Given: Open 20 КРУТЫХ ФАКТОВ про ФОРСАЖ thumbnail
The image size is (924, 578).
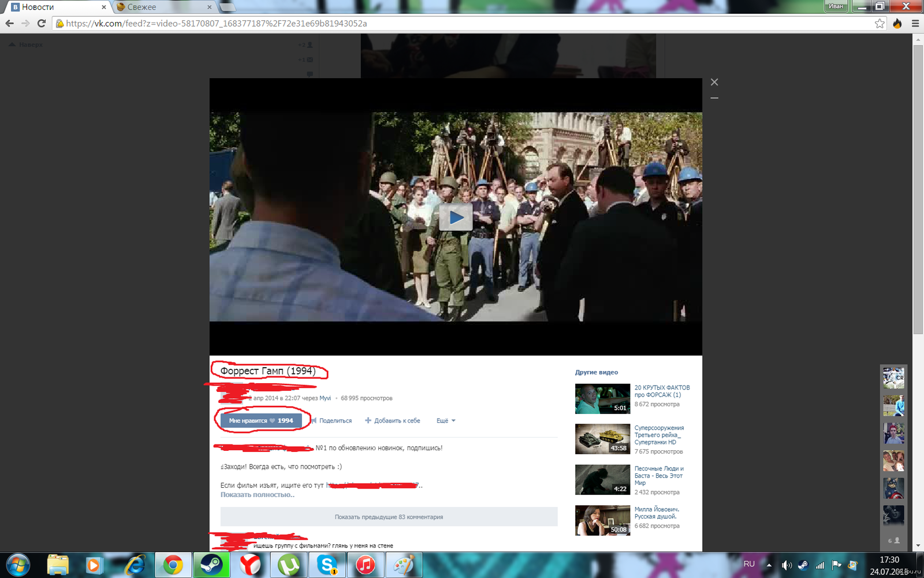Looking at the screenshot, I should click(x=602, y=399).
